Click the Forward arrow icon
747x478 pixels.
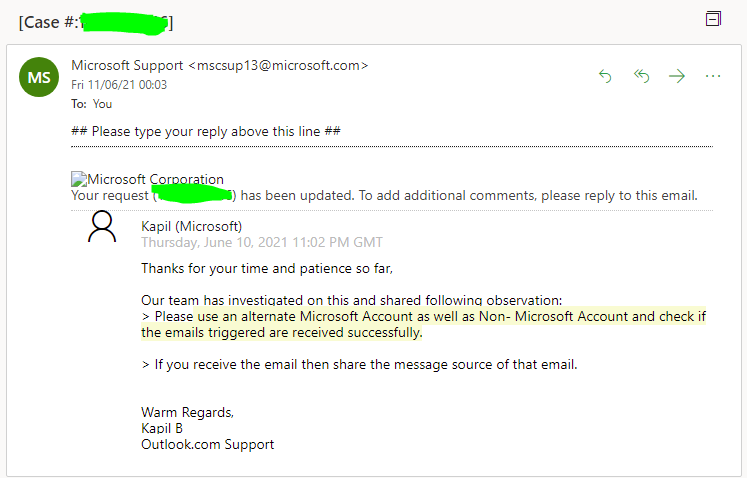(677, 76)
